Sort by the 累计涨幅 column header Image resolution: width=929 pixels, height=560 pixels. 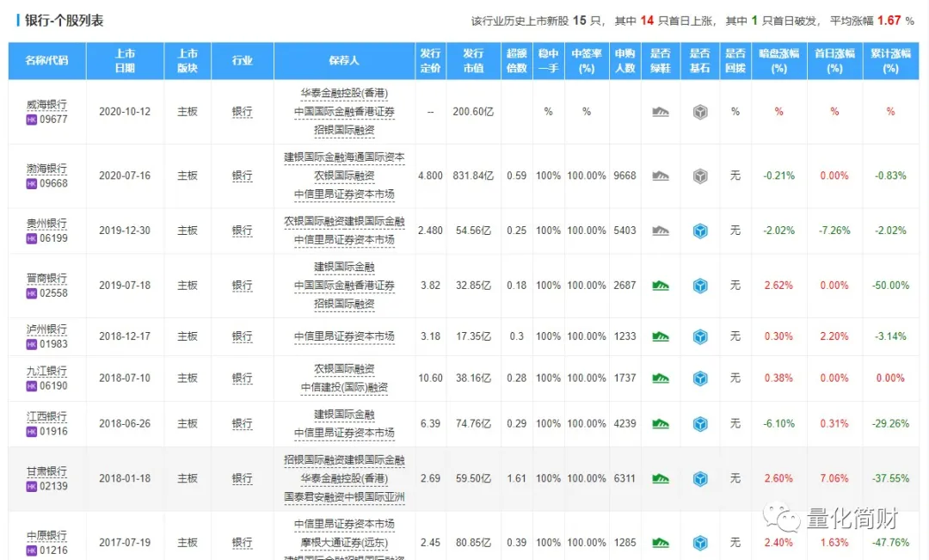(890, 60)
